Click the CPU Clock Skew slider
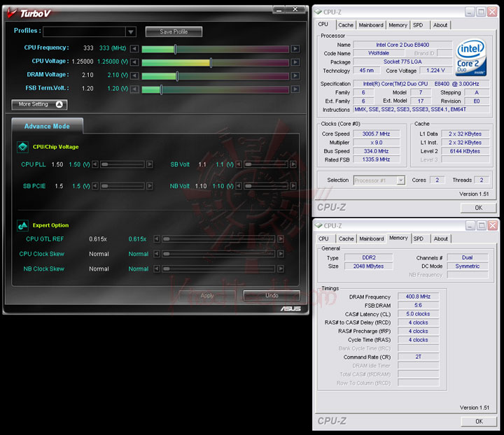This screenshot has width=504, height=435. [218, 254]
